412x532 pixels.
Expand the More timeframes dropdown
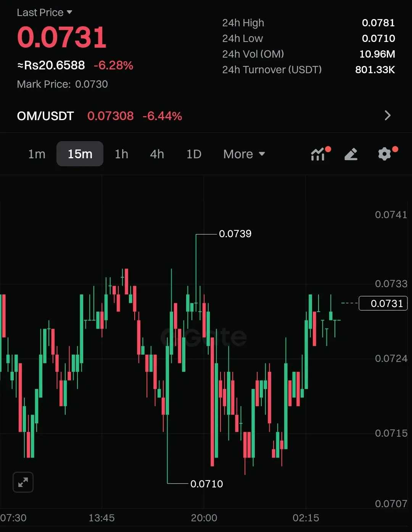click(x=244, y=154)
